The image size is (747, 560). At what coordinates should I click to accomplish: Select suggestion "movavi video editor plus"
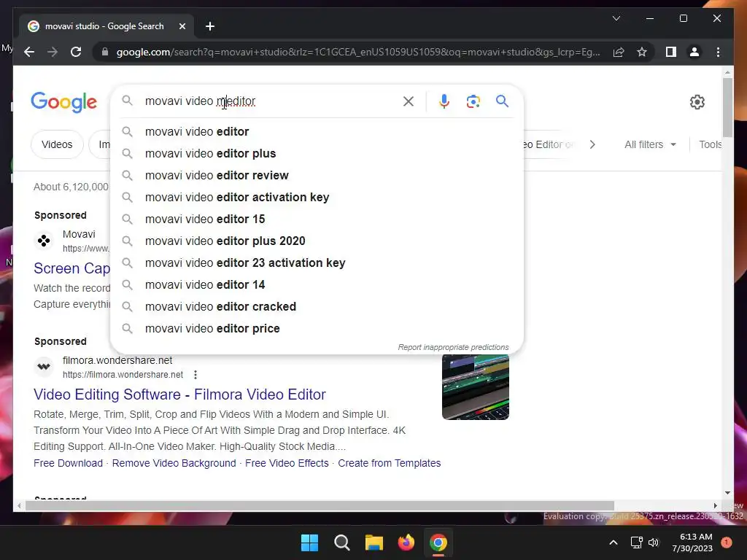[x=317, y=153]
